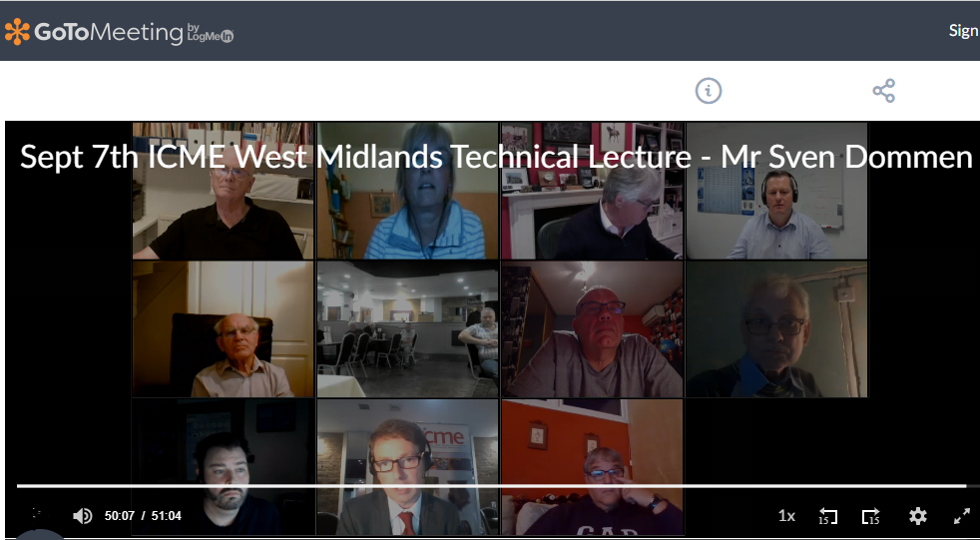Click the video title text Sept 7th ICME
Screen dimensions: 980x540
point(496,157)
